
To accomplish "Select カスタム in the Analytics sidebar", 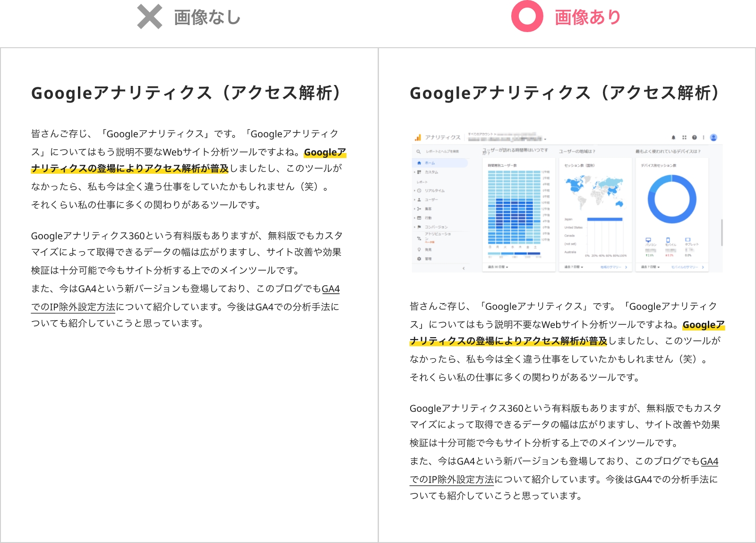I will pos(431,172).
